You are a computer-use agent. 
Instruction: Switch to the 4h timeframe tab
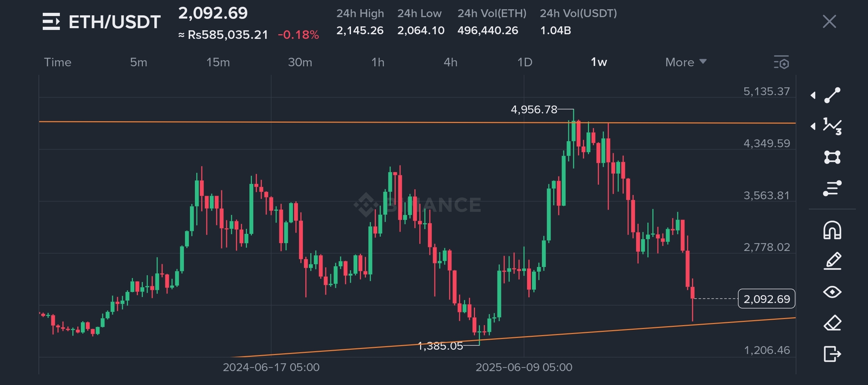(450, 62)
